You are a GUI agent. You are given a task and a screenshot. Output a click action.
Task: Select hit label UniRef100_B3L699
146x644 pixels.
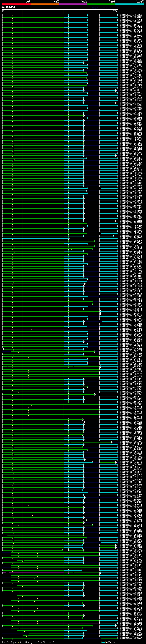(x=131, y=434)
